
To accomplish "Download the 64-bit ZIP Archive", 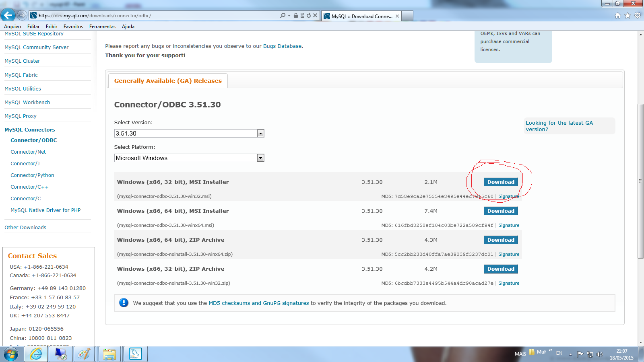I will point(501,240).
